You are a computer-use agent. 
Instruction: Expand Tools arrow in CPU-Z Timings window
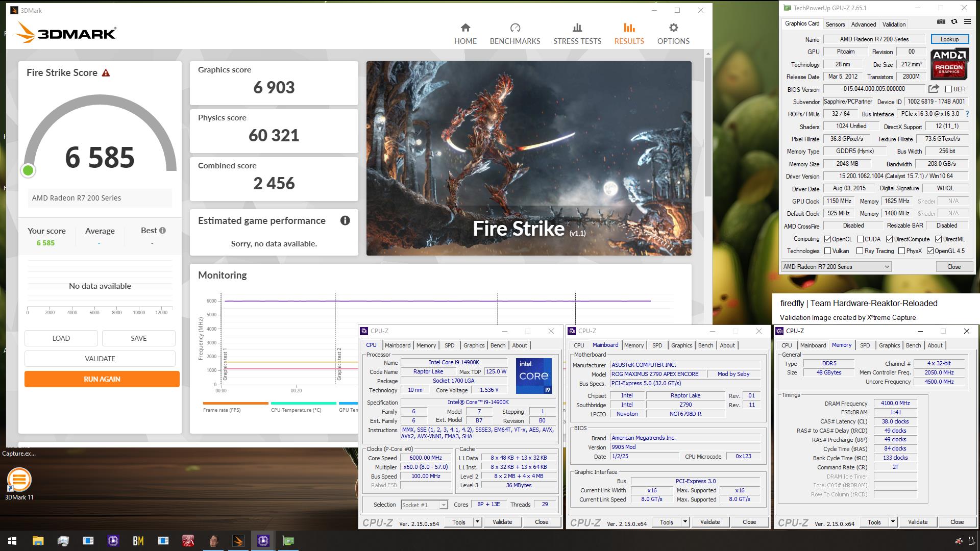click(893, 522)
